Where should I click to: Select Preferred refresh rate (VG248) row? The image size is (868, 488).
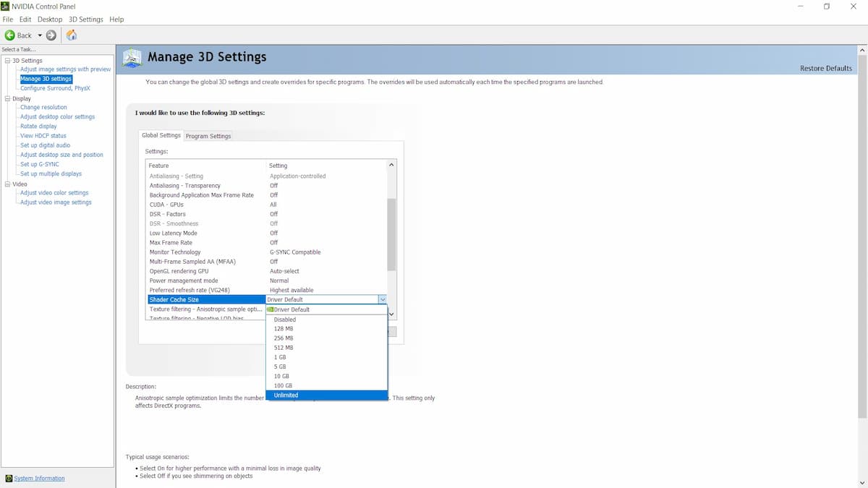point(266,290)
